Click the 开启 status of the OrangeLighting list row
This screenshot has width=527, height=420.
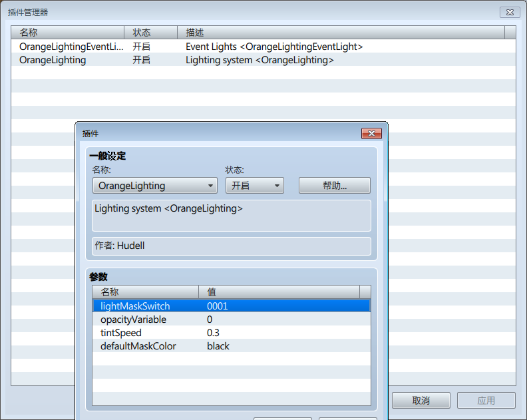[x=142, y=60]
